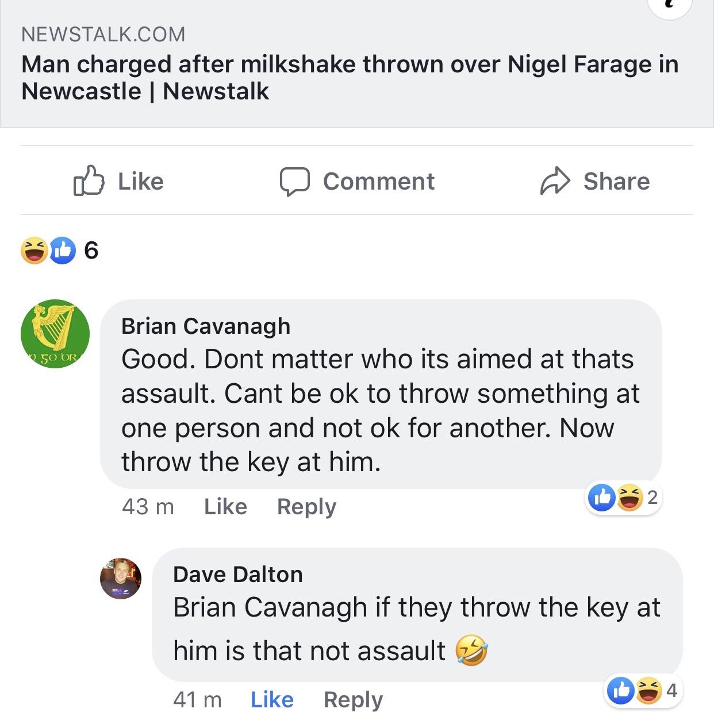Reply to Dave Dalton's comment
The width and height of the screenshot is (714, 728).
click(354, 699)
